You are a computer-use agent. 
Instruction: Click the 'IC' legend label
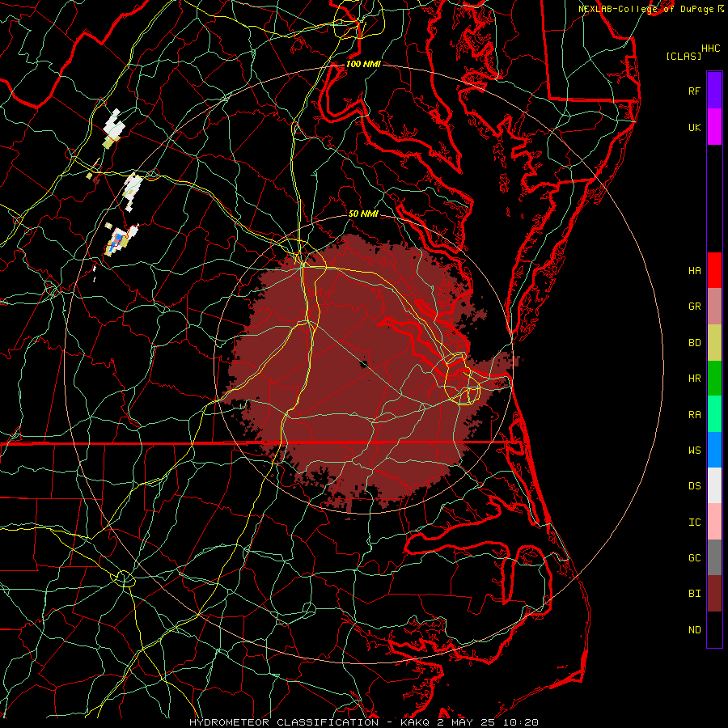tap(694, 523)
